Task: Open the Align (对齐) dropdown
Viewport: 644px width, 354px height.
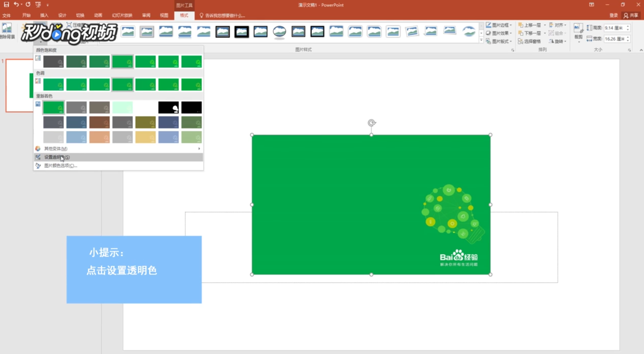Action: pyautogui.click(x=558, y=25)
